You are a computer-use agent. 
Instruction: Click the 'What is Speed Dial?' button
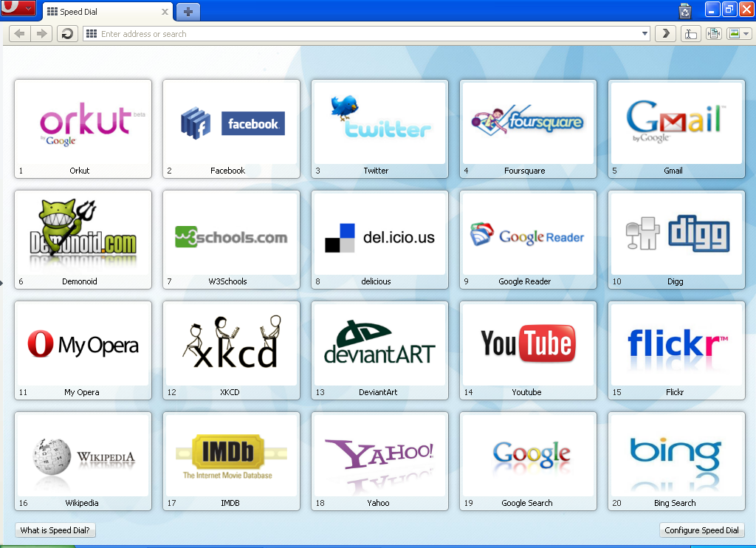tap(55, 530)
